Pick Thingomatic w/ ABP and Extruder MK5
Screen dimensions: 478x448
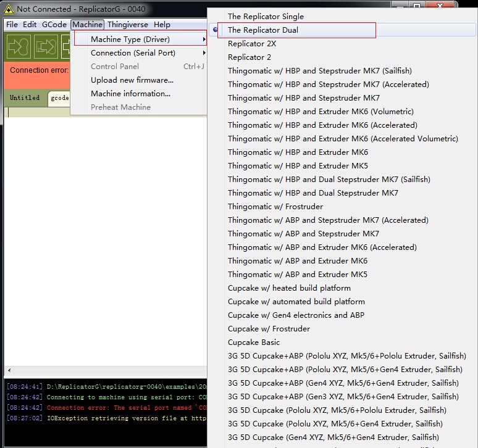click(342, 274)
